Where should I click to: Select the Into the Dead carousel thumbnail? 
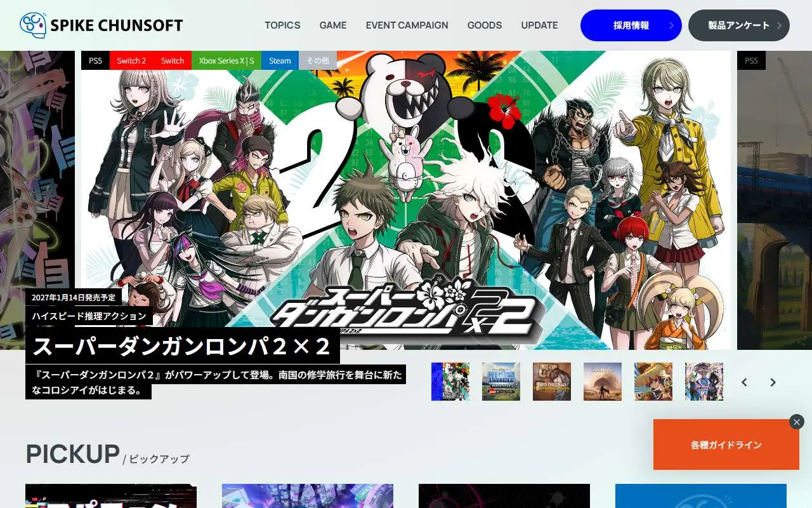click(x=552, y=382)
